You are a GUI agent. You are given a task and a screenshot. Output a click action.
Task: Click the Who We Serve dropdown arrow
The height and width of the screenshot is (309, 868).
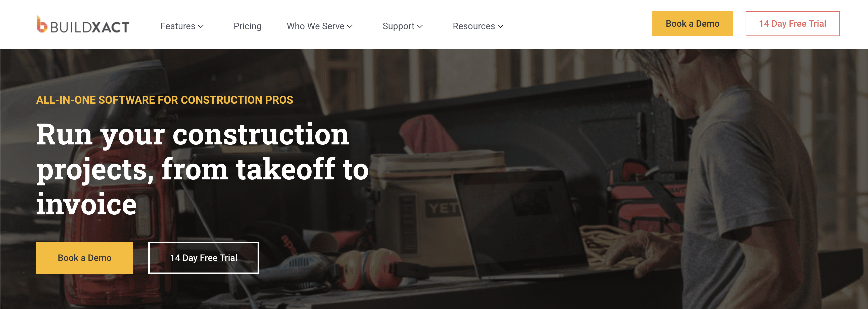[352, 26]
